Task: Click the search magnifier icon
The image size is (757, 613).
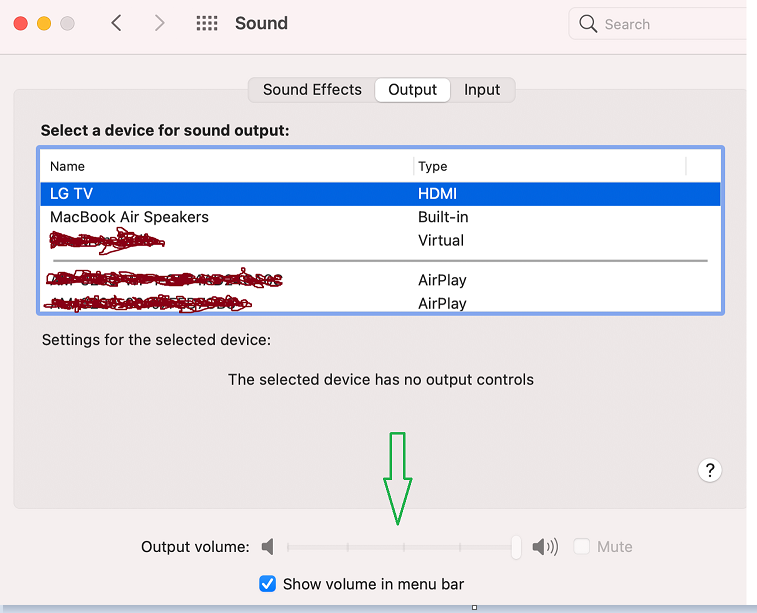Action: click(588, 23)
